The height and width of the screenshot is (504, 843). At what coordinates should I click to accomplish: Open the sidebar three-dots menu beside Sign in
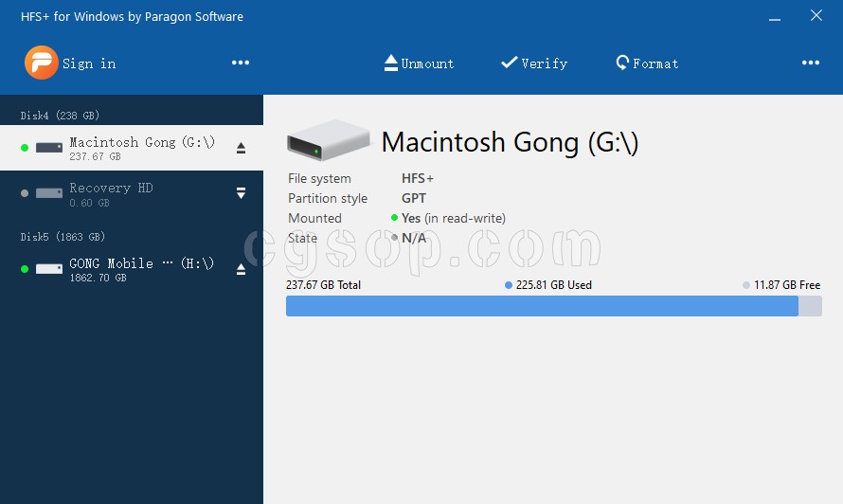[241, 63]
